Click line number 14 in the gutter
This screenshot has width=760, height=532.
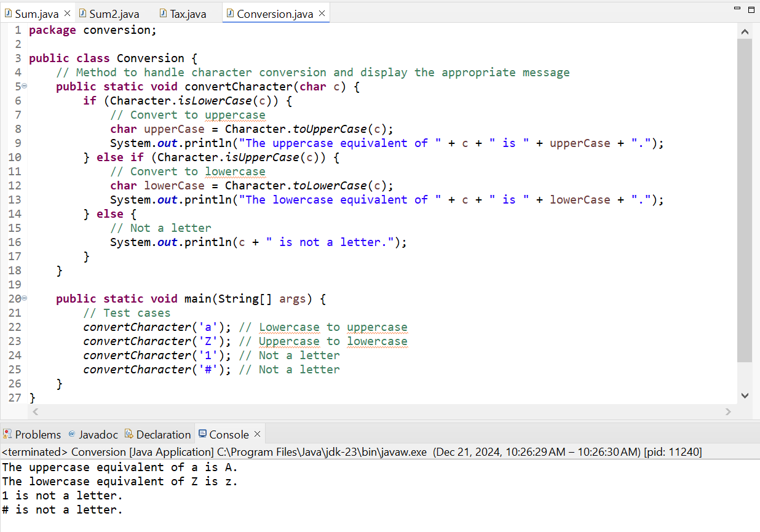[15, 214]
